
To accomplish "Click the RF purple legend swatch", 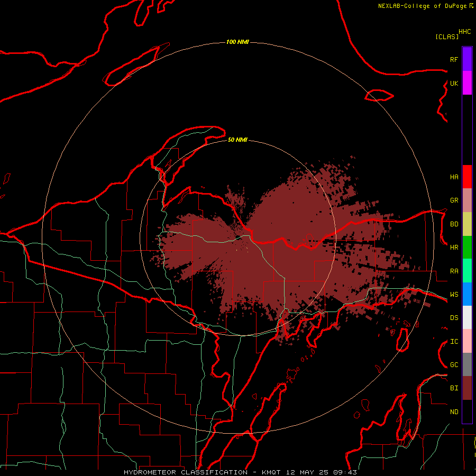I will [467, 59].
